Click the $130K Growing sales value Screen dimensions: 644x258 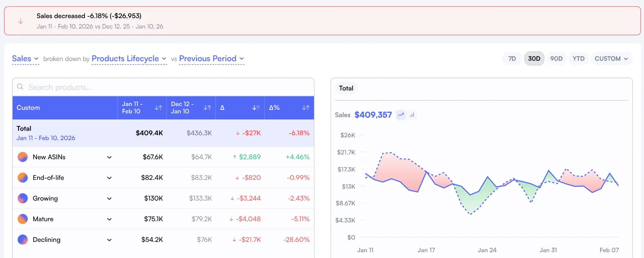154,198
